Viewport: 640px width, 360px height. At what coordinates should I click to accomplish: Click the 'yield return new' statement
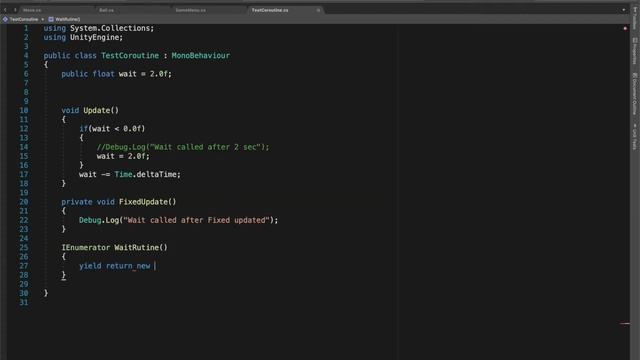tap(115, 266)
